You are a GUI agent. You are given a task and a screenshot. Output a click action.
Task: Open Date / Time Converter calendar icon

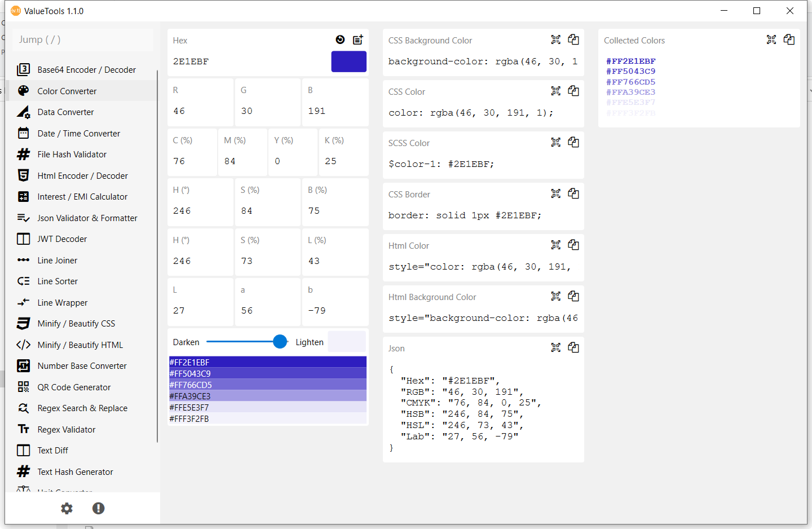click(x=23, y=133)
